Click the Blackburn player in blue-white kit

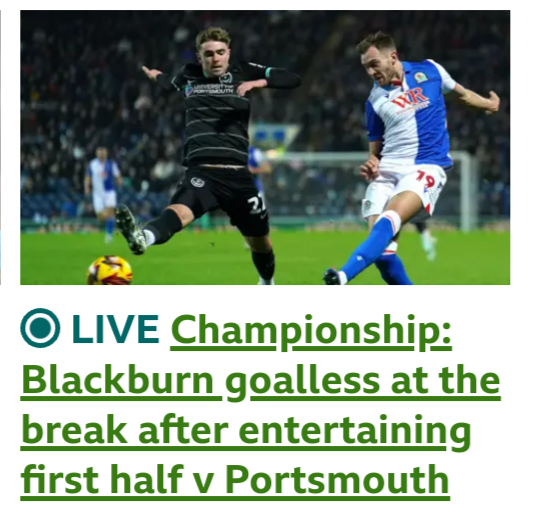click(x=410, y=158)
